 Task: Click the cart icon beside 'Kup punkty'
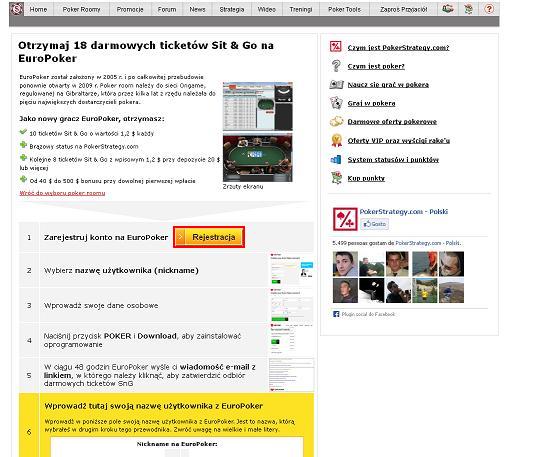(336, 178)
